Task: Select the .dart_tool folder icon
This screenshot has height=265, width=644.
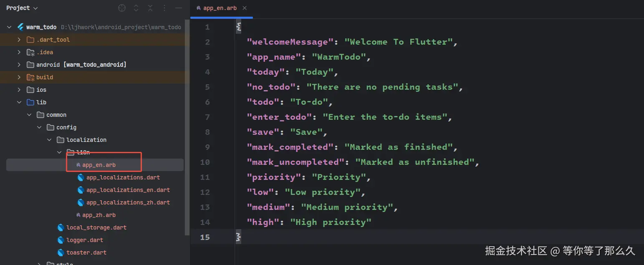Action: 30,40
